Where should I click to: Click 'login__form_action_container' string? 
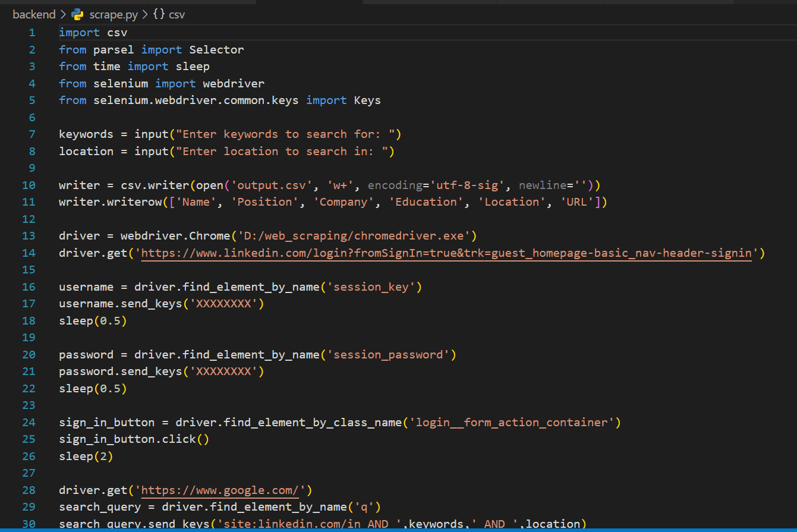coord(512,423)
